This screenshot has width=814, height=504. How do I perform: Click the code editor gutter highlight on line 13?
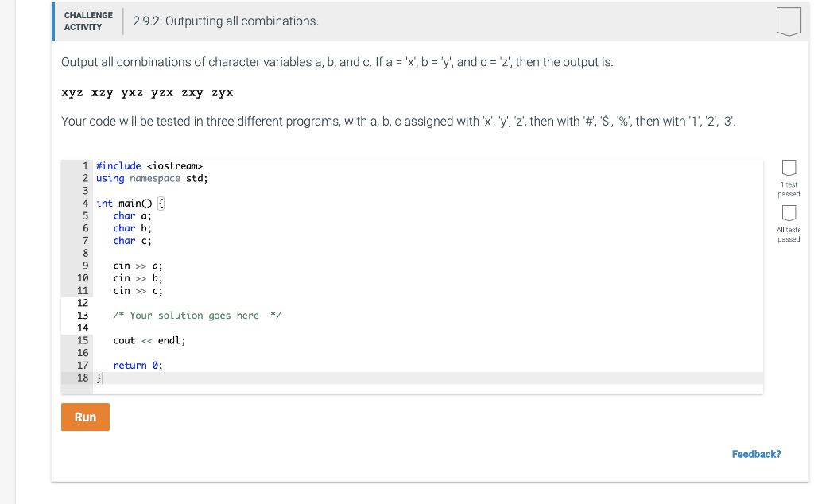click(x=82, y=315)
